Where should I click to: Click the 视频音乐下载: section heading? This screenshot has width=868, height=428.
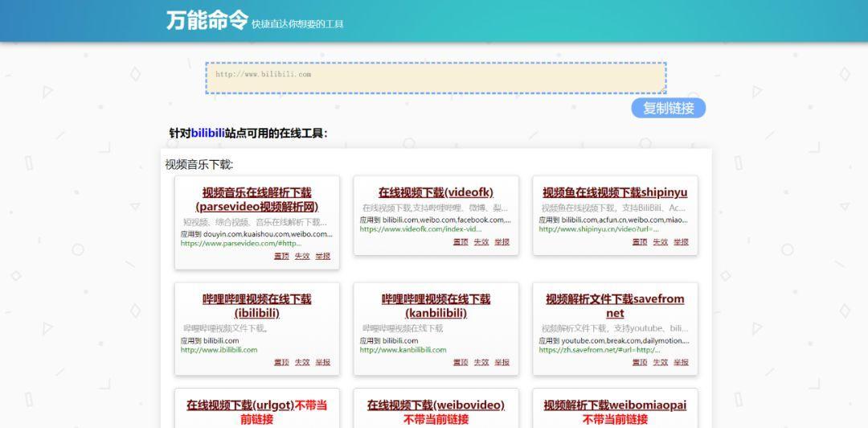pyautogui.click(x=199, y=165)
